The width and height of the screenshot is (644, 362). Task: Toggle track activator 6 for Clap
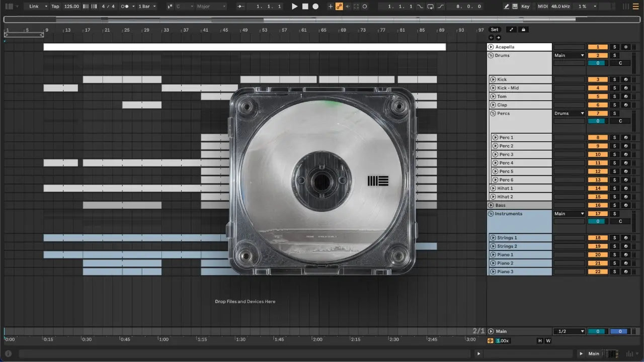(x=598, y=105)
